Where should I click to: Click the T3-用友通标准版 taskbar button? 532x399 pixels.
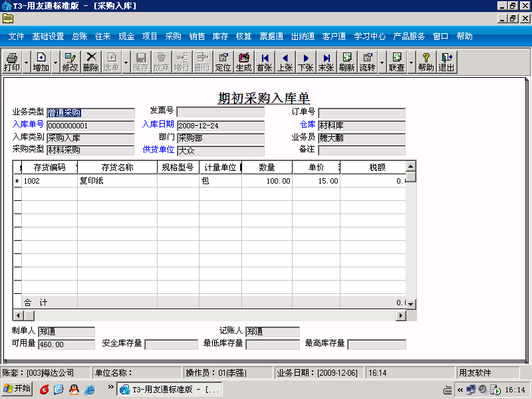(170, 389)
